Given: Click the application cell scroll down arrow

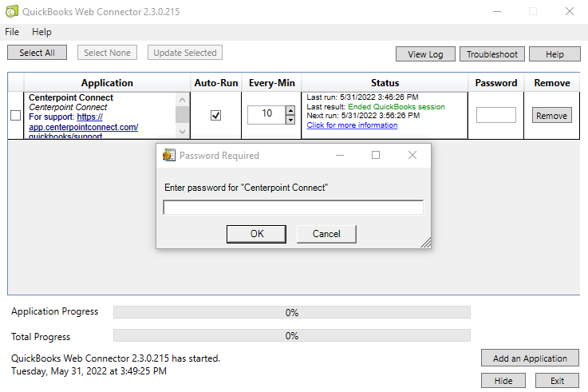Looking at the screenshot, I should (182, 132).
